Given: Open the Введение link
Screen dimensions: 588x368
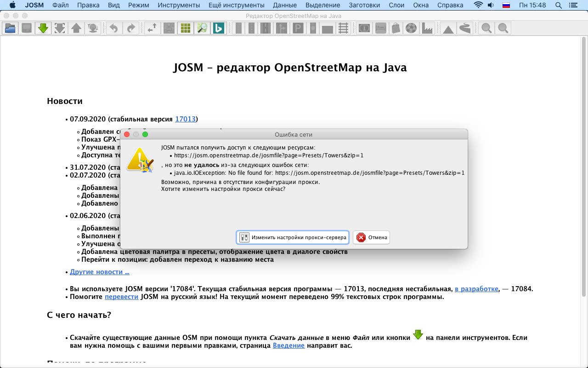Looking at the screenshot, I should 288,345.
